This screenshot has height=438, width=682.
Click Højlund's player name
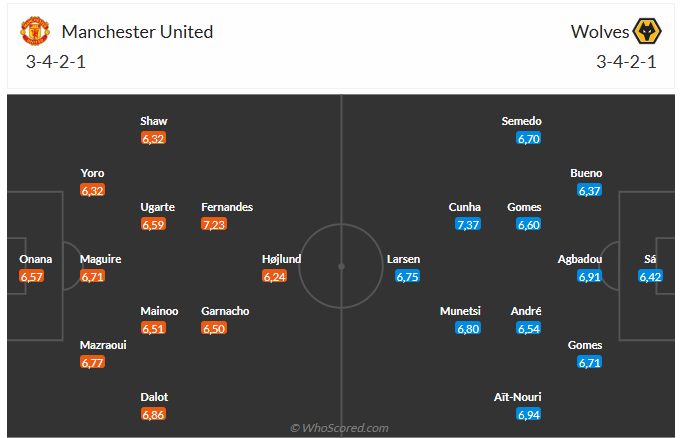coord(282,259)
